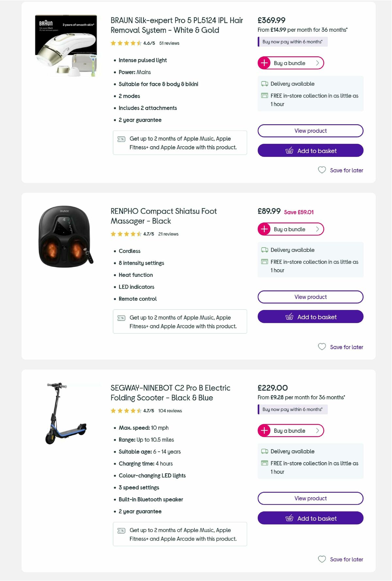Select the basket icon on Segway Add to basket
Image resolution: width=392 pixels, height=581 pixels.
point(289,518)
